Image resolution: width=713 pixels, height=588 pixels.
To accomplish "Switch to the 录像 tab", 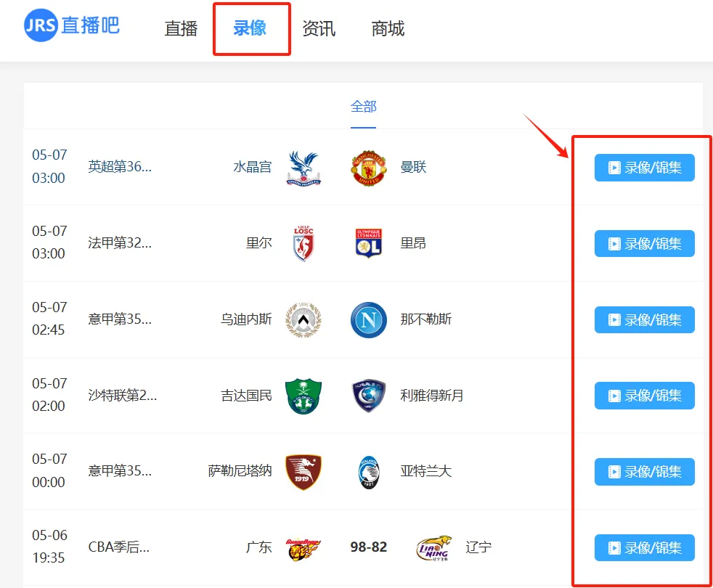I will 250,28.
